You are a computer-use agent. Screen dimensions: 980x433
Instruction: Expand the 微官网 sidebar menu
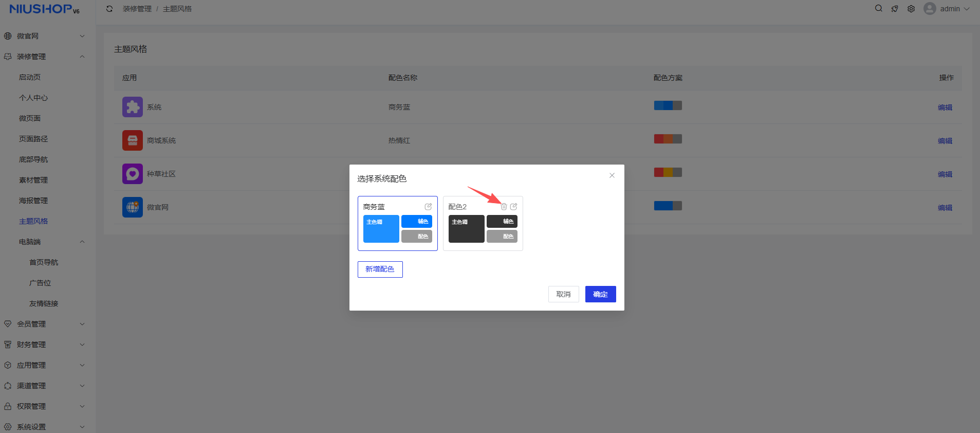tap(44, 36)
